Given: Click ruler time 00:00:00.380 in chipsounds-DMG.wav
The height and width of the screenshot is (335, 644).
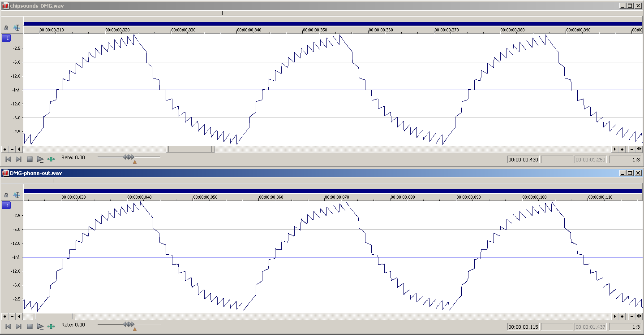Looking at the screenshot, I should coord(513,30).
